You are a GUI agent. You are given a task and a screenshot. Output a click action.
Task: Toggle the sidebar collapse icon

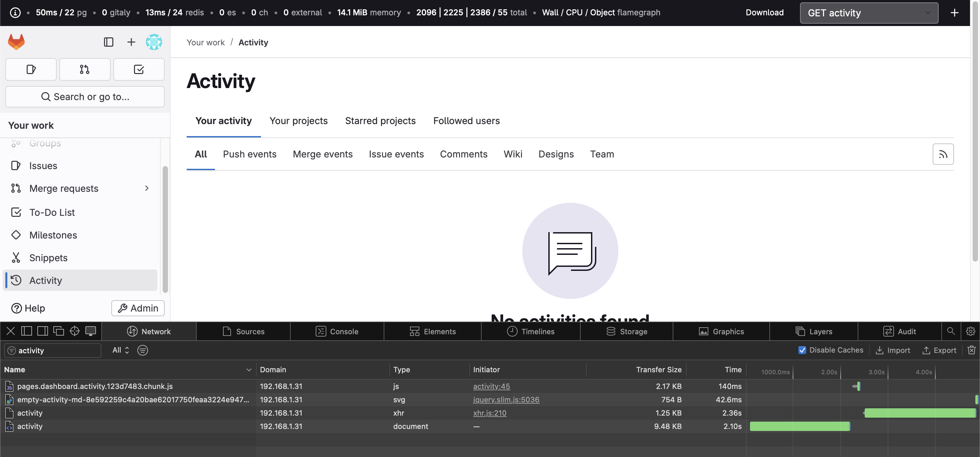coord(108,42)
